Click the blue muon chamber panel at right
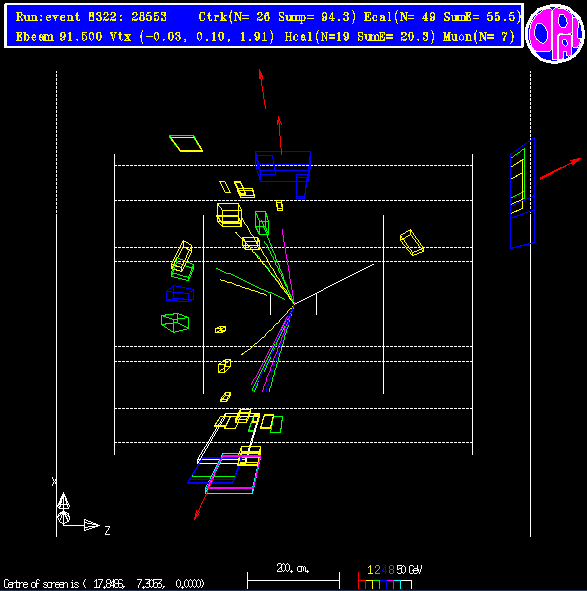Viewport: 587px width, 591px height. [523, 193]
